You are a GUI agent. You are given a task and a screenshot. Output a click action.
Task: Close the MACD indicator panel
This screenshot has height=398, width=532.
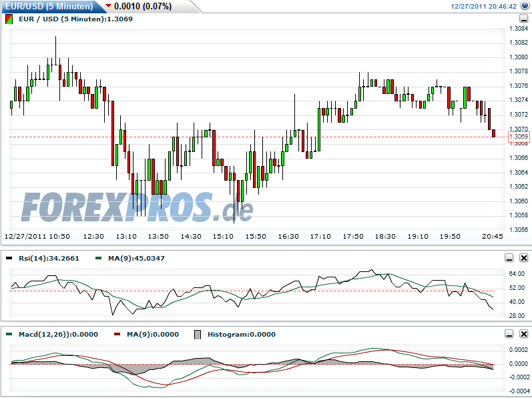coord(523,334)
